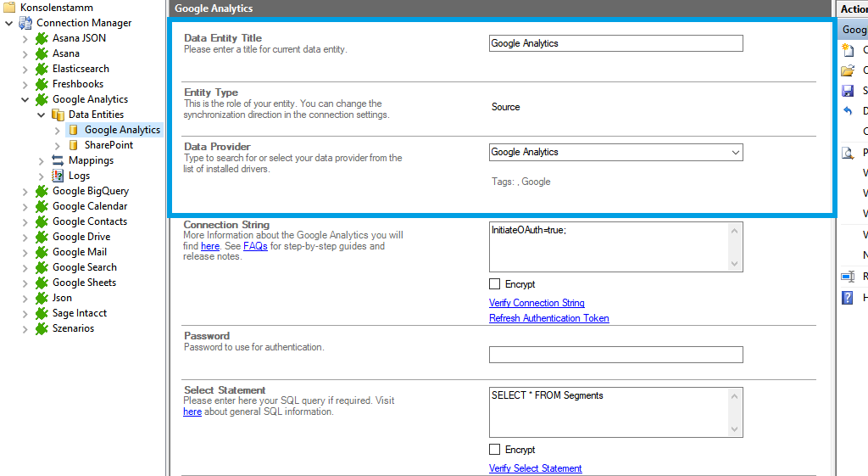
Task: Enable Encrypt under Select Statement
Action: 494,450
